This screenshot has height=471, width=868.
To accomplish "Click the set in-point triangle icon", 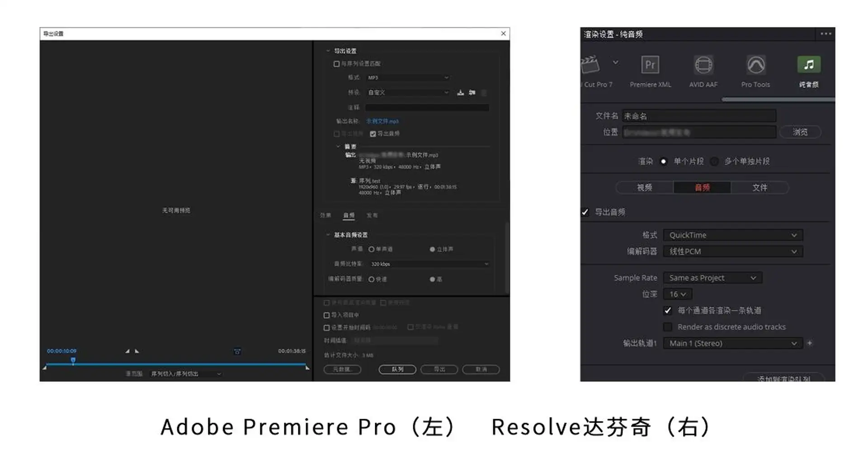I will 127,351.
